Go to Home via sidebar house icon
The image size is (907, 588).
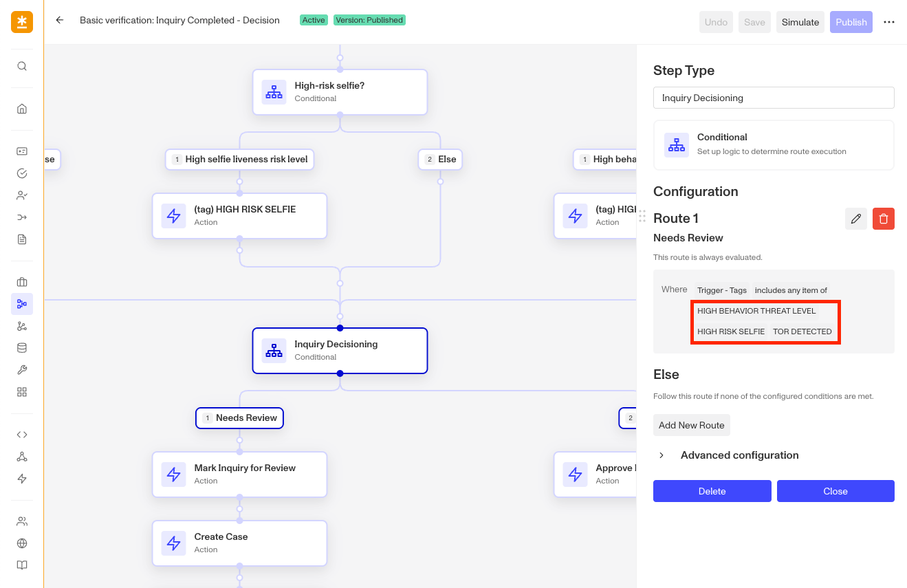coord(22,109)
